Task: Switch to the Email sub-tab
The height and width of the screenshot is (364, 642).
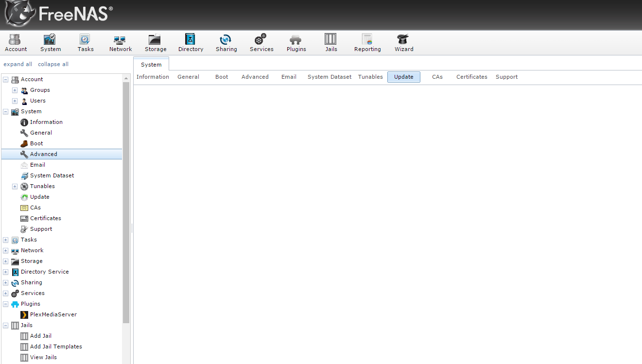Action: (x=289, y=77)
